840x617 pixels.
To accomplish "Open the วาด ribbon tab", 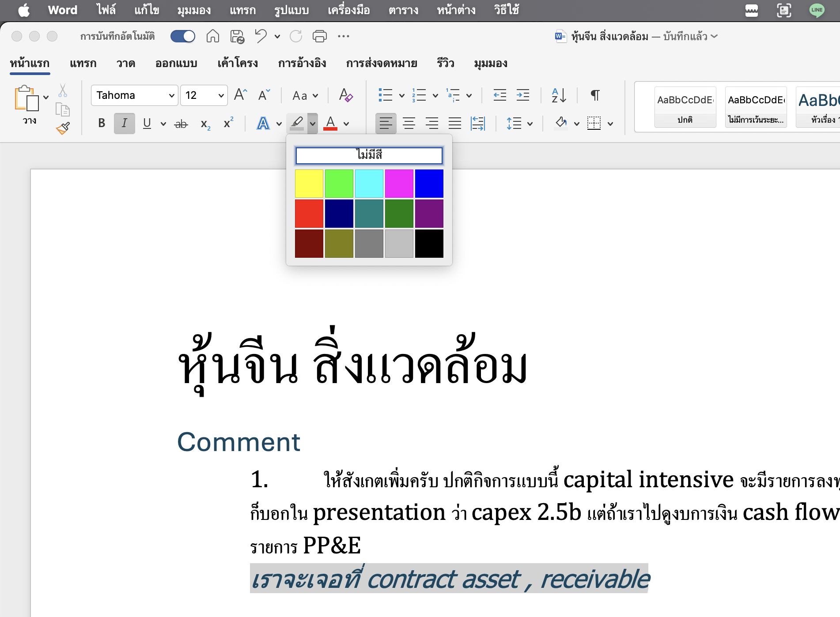I will (x=126, y=63).
